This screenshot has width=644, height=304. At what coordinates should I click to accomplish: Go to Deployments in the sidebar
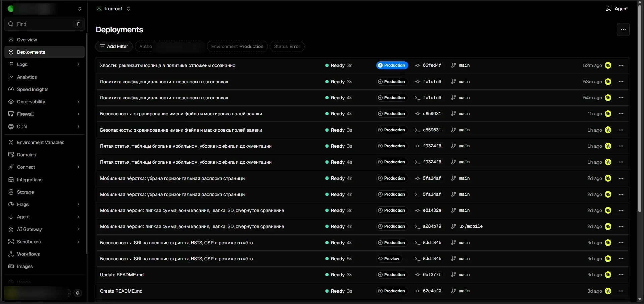44,52
